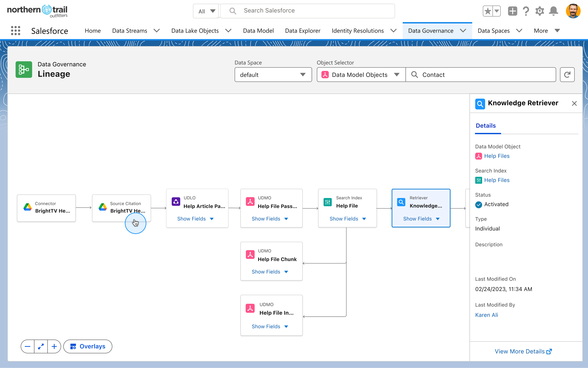Open the Identity Resolutions tab
Screen dimensions: 588x368
357,31
